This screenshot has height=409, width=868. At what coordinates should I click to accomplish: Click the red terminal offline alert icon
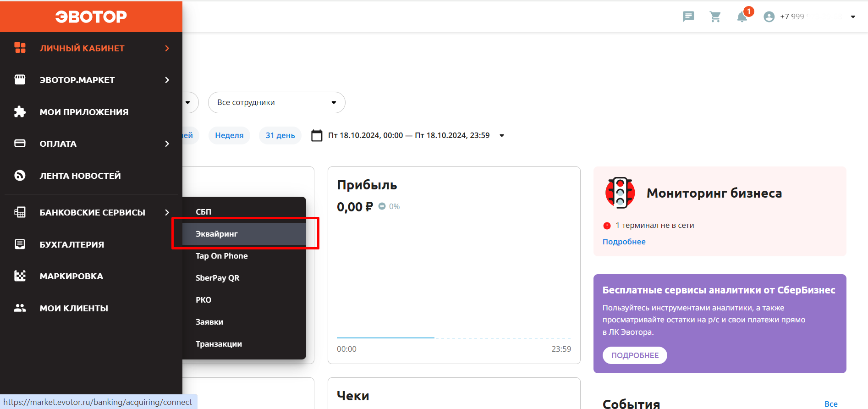point(607,226)
